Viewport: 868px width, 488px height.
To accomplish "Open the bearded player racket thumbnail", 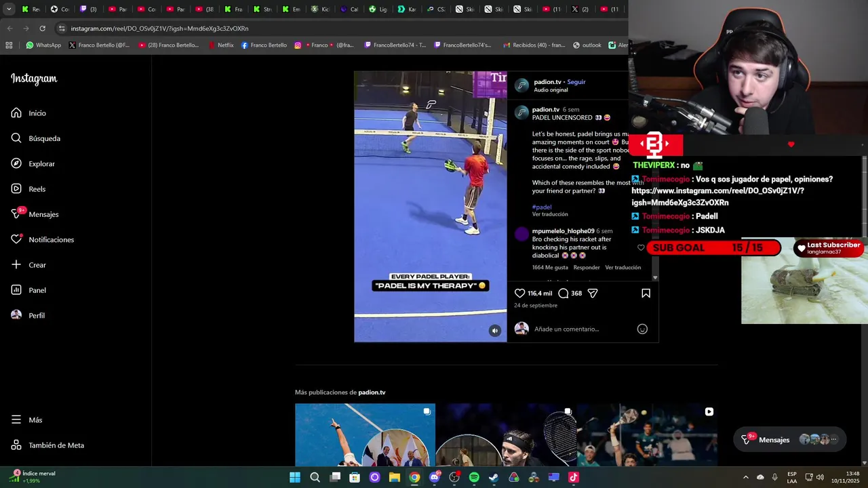I will click(x=506, y=435).
